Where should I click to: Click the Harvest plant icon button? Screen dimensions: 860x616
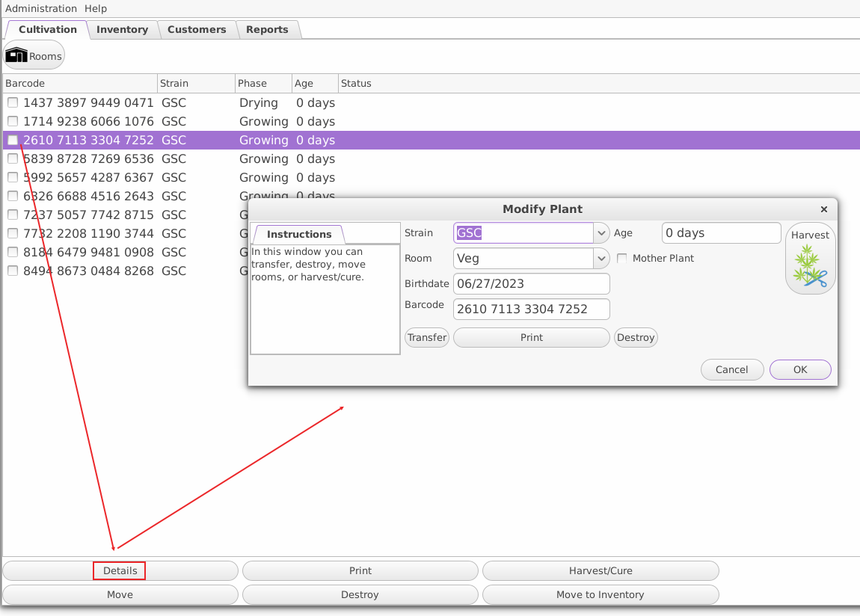(810, 259)
